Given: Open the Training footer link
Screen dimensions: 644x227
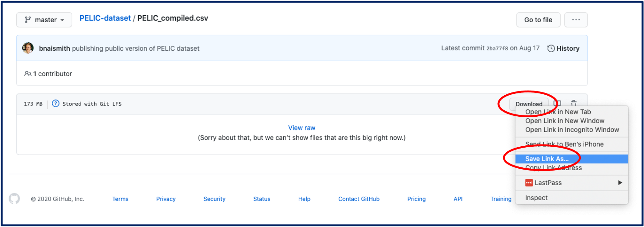Looking at the screenshot, I should point(501,199).
